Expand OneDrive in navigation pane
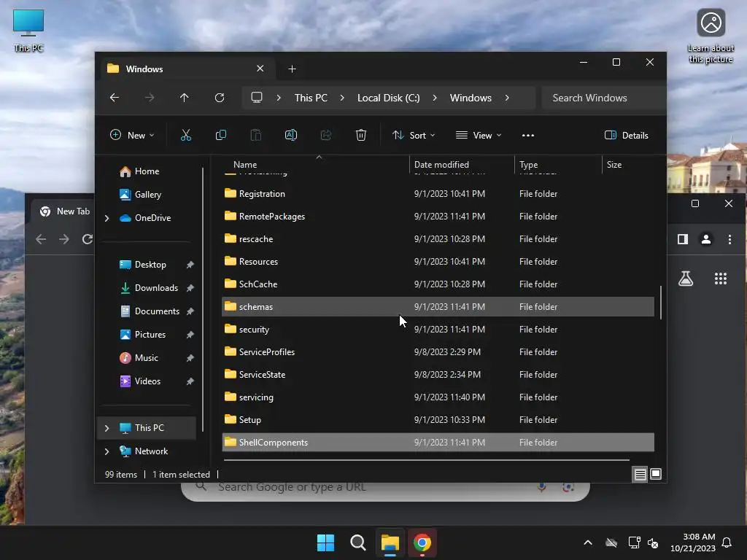The image size is (747, 560). coord(107,218)
